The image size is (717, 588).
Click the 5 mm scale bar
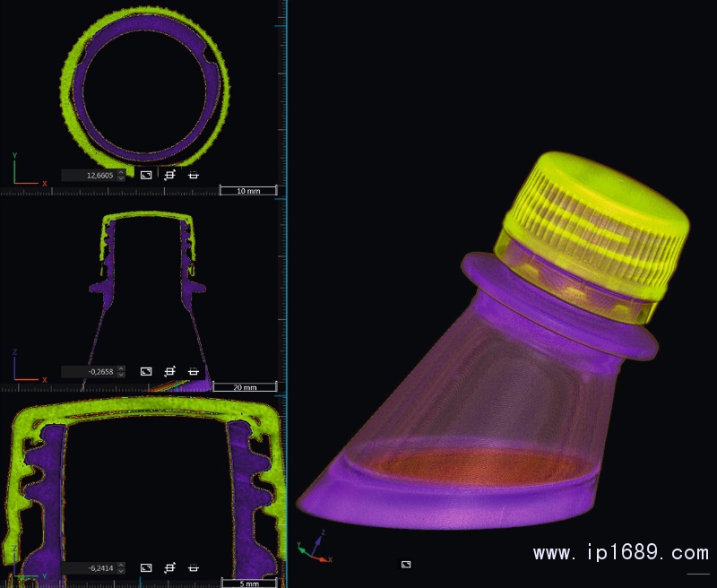[x=248, y=583]
